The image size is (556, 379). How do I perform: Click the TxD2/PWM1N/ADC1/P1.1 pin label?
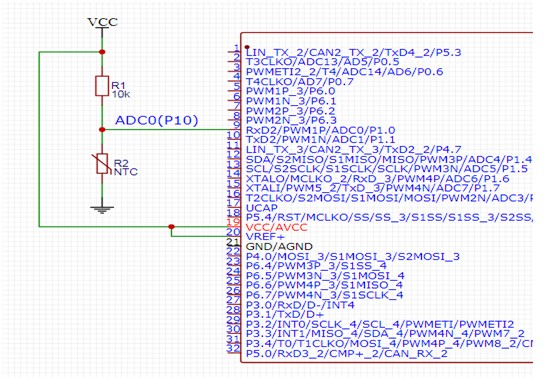point(321,140)
